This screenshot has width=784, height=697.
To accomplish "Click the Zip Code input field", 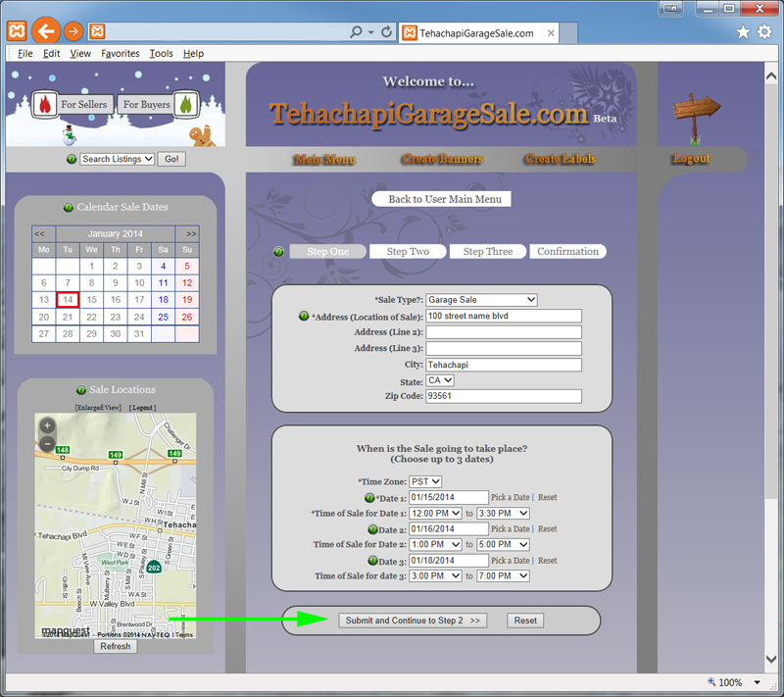I will [504, 396].
